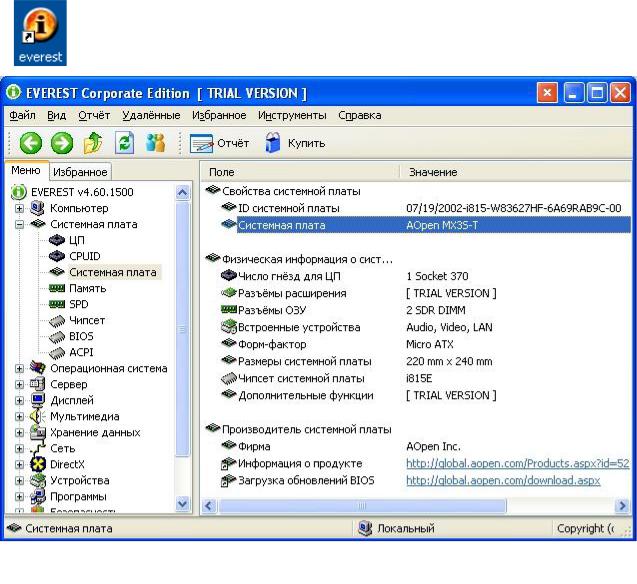637x584 pixels.
Task: Open the Отчёт menu in menu bar
Action: point(94,115)
